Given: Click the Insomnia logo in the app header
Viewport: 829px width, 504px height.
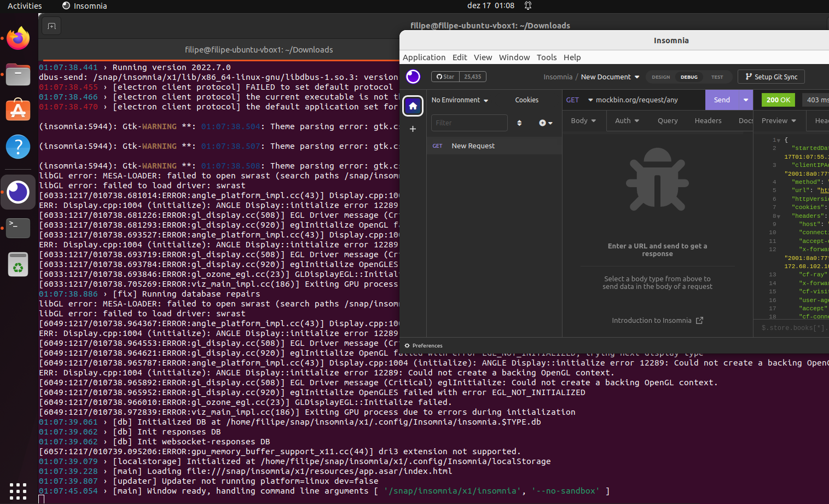Looking at the screenshot, I should 413,77.
